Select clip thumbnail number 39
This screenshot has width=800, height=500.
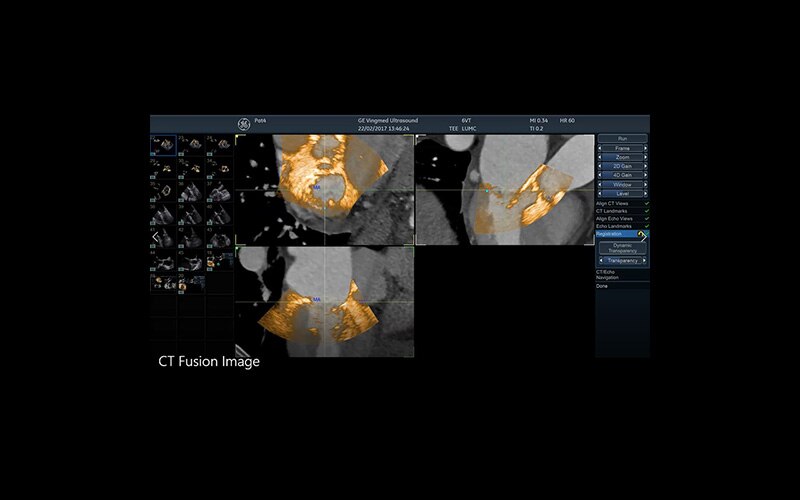191,215
